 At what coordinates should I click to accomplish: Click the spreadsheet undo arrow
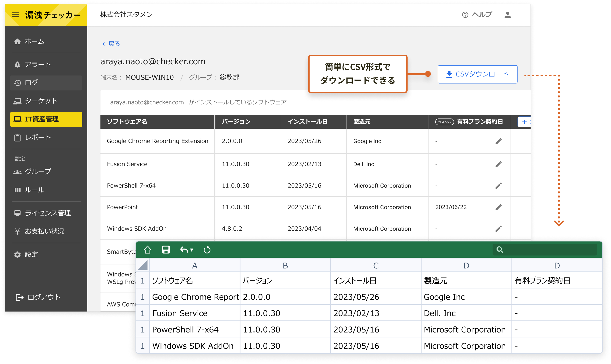(184, 250)
